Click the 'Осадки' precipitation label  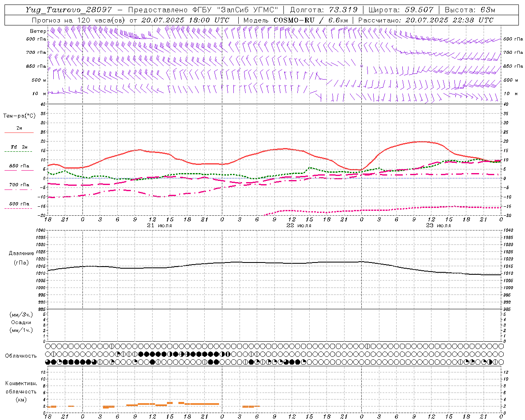[21, 322]
